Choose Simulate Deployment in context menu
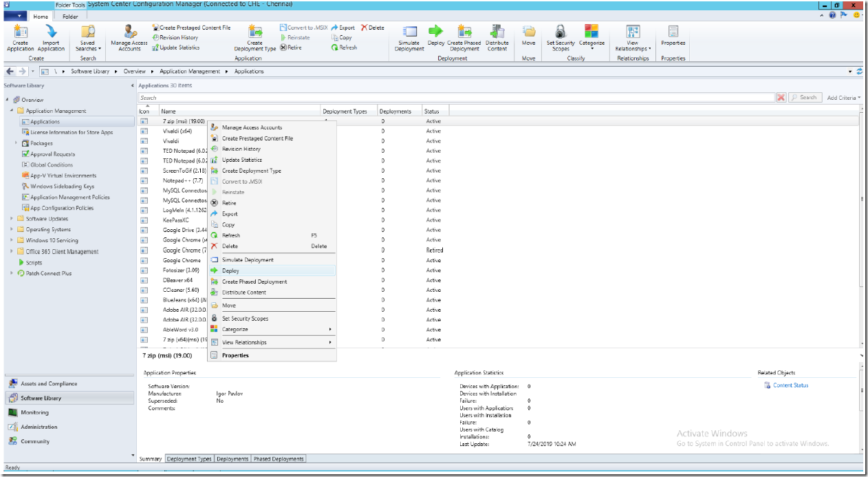 (x=272, y=260)
